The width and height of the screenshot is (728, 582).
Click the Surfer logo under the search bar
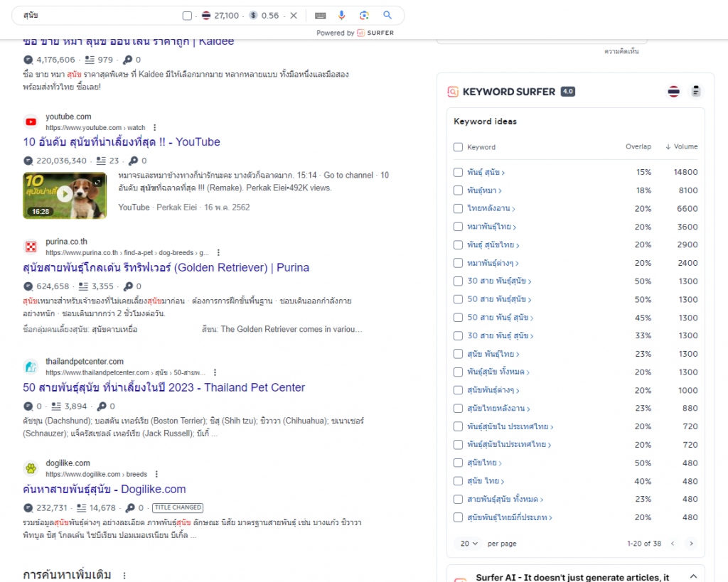(375, 33)
